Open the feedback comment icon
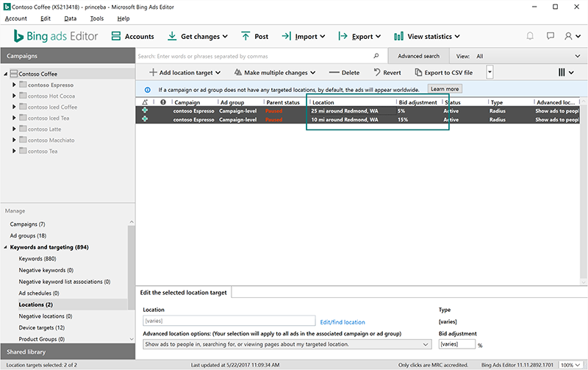 point(550,36)
